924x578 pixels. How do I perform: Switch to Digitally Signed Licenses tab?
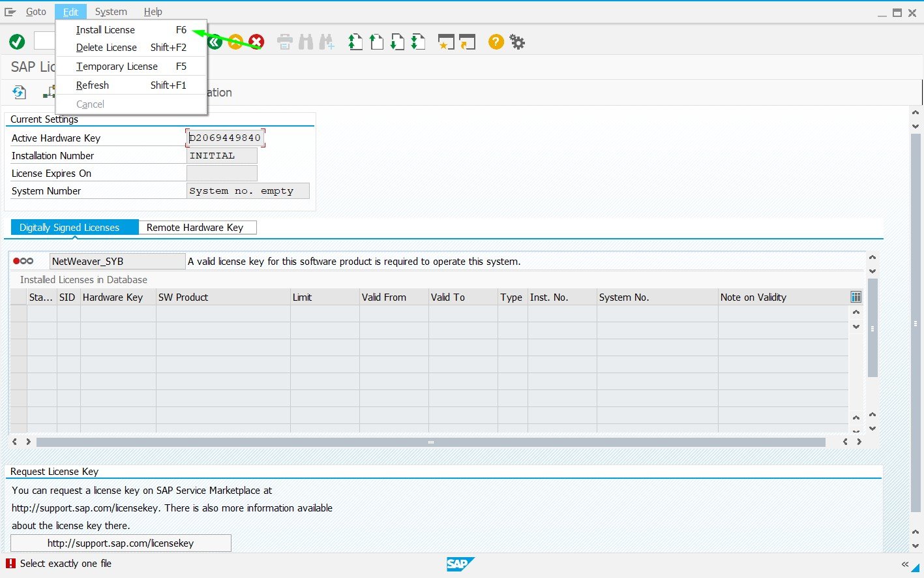[x=75, y=227]
